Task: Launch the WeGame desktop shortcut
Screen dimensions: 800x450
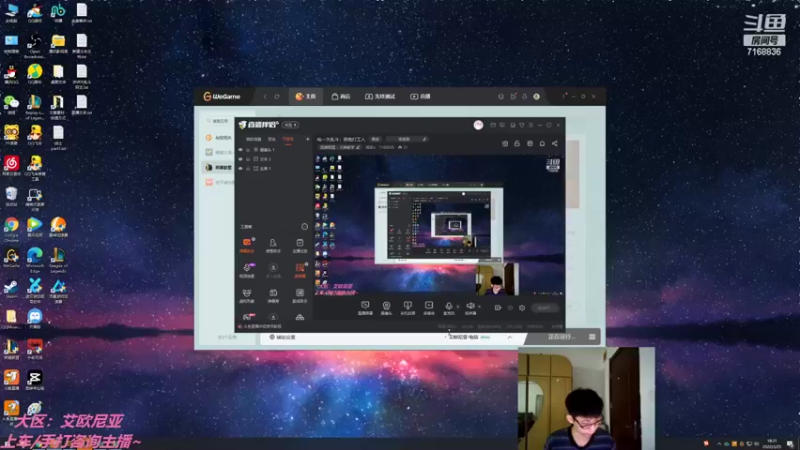Action: tap(11, 258)
